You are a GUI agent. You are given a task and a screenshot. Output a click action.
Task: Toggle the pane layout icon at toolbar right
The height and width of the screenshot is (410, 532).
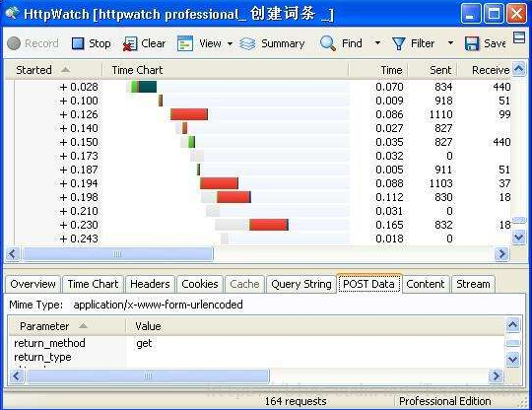(x=519, y=37)
